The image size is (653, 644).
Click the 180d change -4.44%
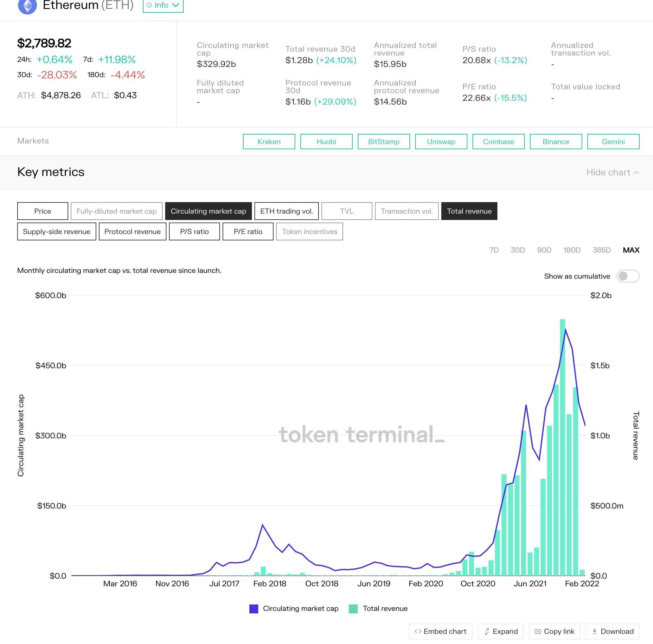(x=128, y=75)
